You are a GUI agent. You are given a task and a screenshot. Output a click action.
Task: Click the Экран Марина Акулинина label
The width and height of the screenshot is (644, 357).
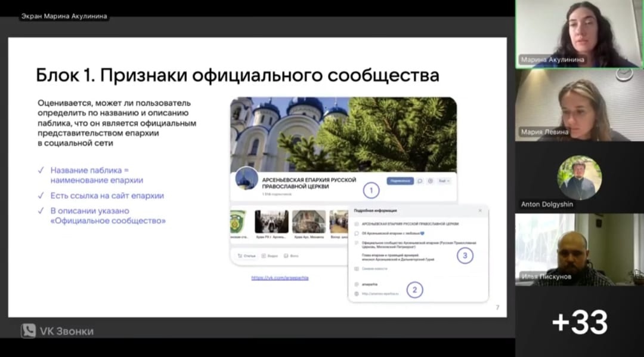click(64, 17)
